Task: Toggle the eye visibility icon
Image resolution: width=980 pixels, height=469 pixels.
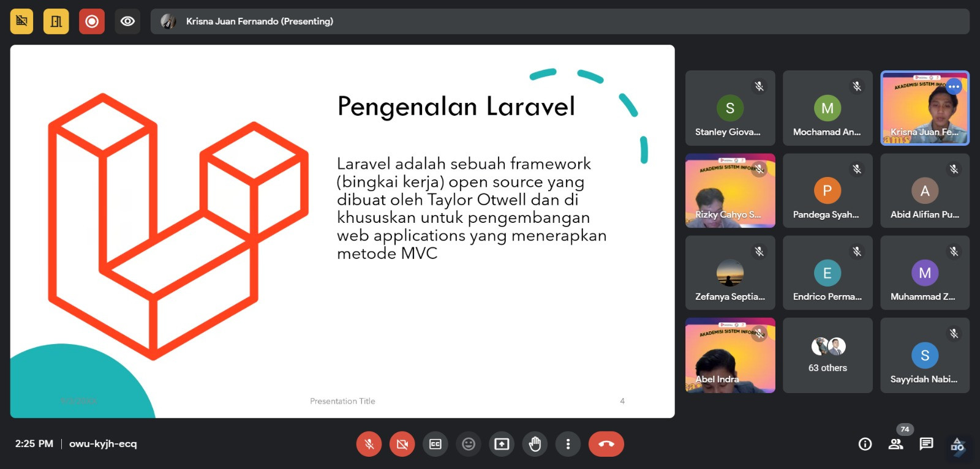Action: point(127,21)
